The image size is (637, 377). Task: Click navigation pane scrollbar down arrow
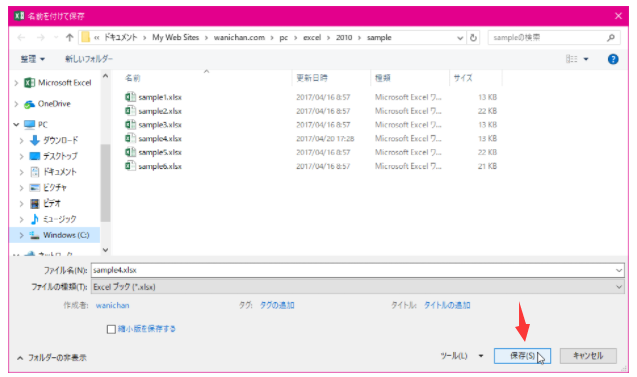105,250
